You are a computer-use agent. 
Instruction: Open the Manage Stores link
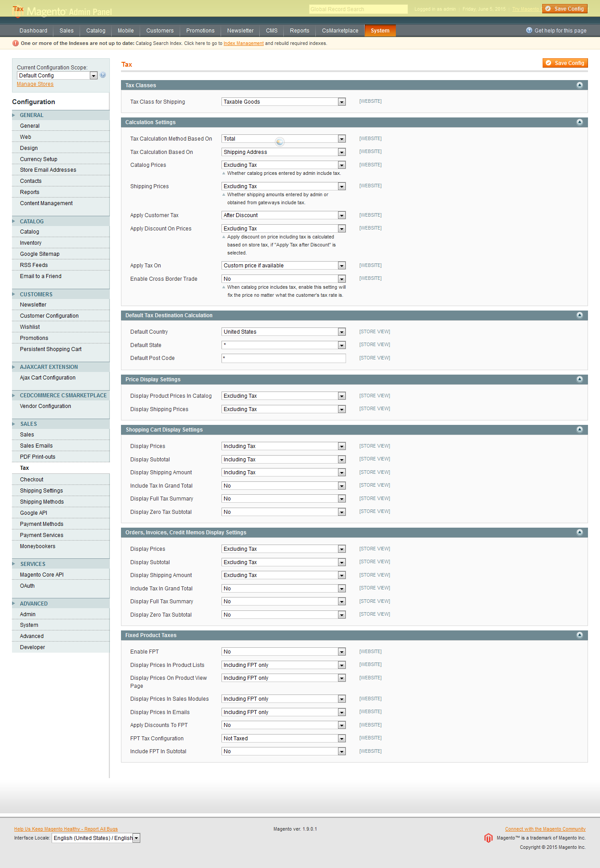coord(35,84)
